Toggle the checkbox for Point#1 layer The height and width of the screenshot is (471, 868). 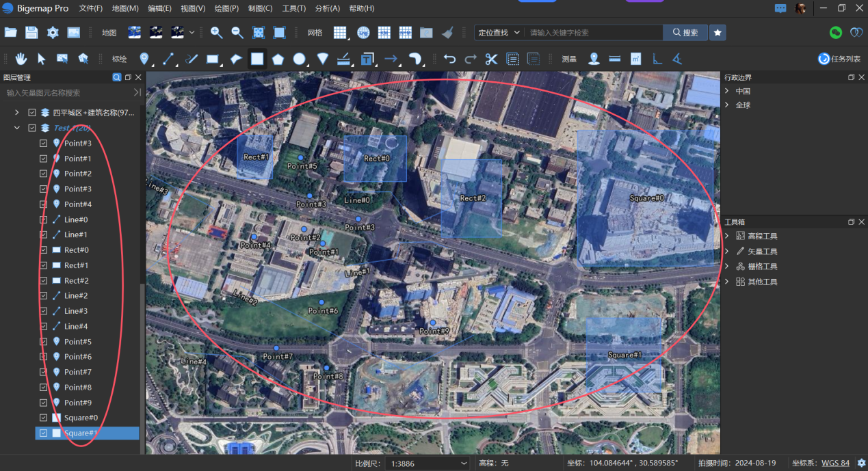pyautogui.click(x=44, y=158)
